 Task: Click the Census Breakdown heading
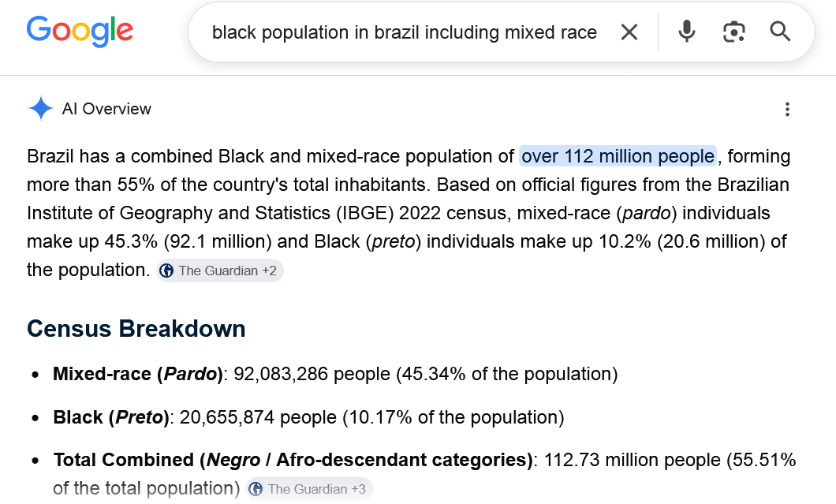click(x=136, y=329)
